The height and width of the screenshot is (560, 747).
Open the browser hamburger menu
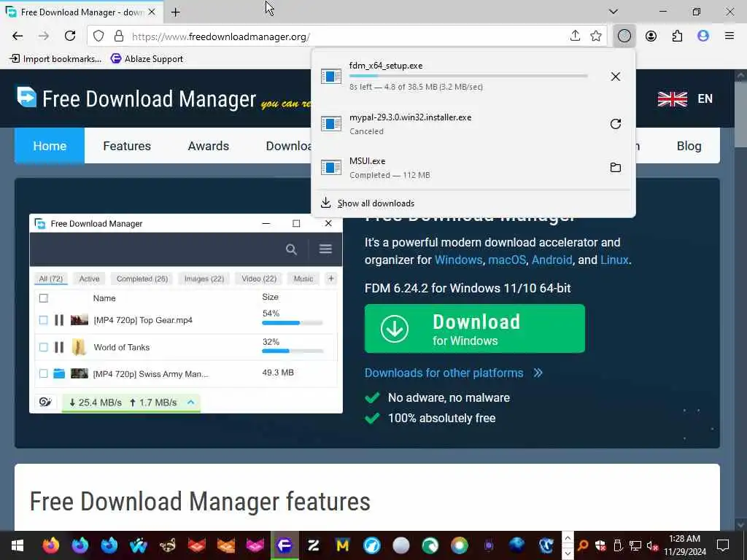point(729,36)
